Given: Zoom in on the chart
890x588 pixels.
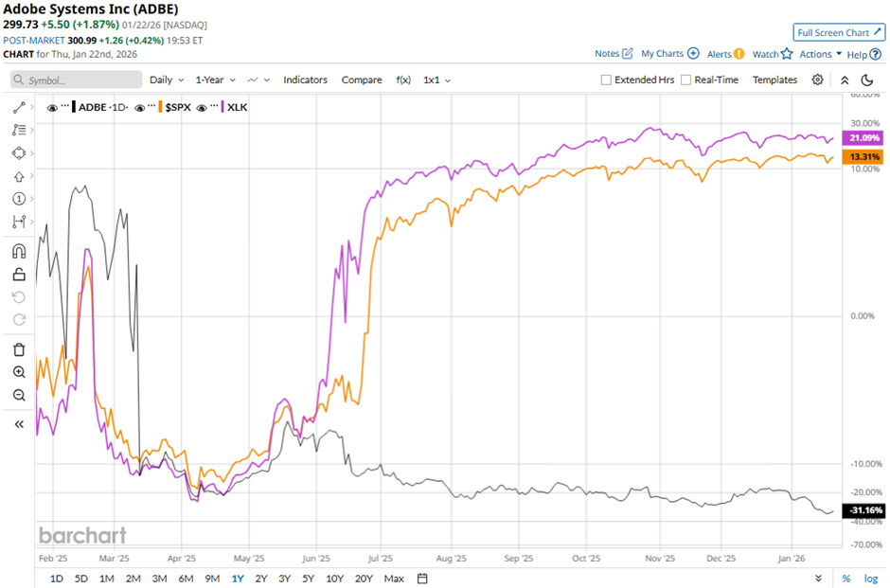Looking at the screenshot, I should pos(19,372).
